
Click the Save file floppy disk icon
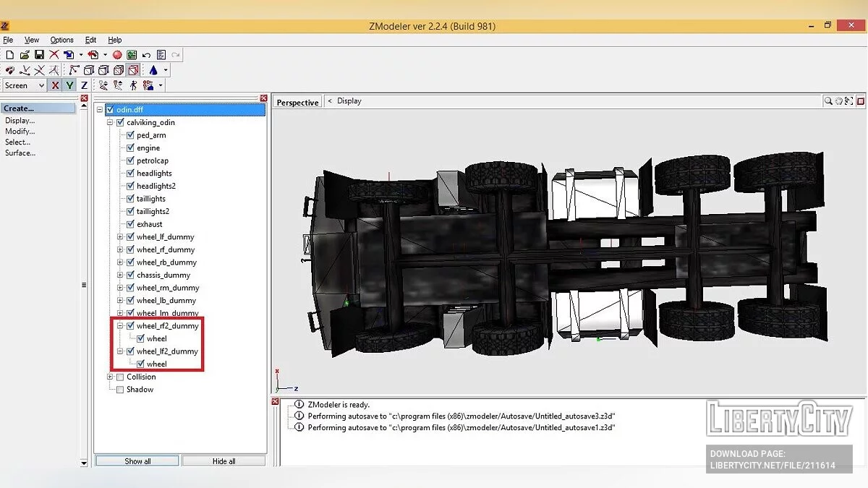(39, 55)
